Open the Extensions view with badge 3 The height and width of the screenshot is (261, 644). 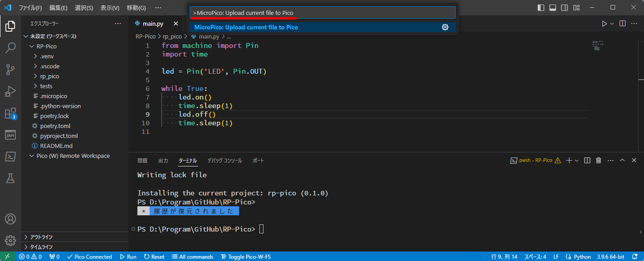tap(10, 113)
